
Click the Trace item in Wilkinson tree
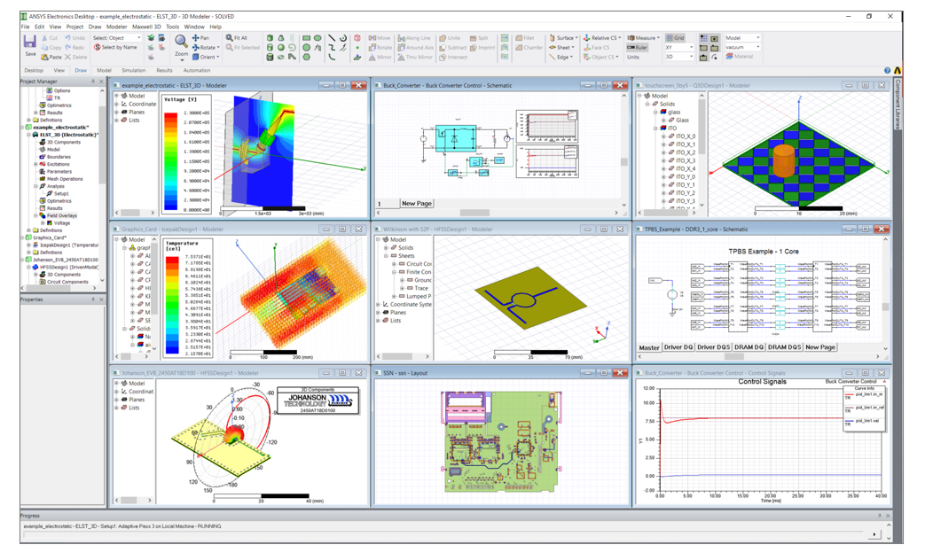[421, 288]
